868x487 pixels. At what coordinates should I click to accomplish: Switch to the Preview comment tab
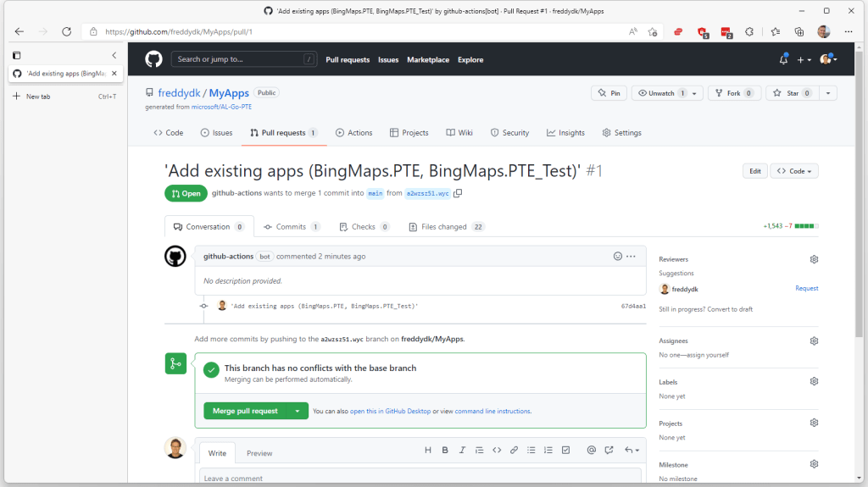click(259, 453)
